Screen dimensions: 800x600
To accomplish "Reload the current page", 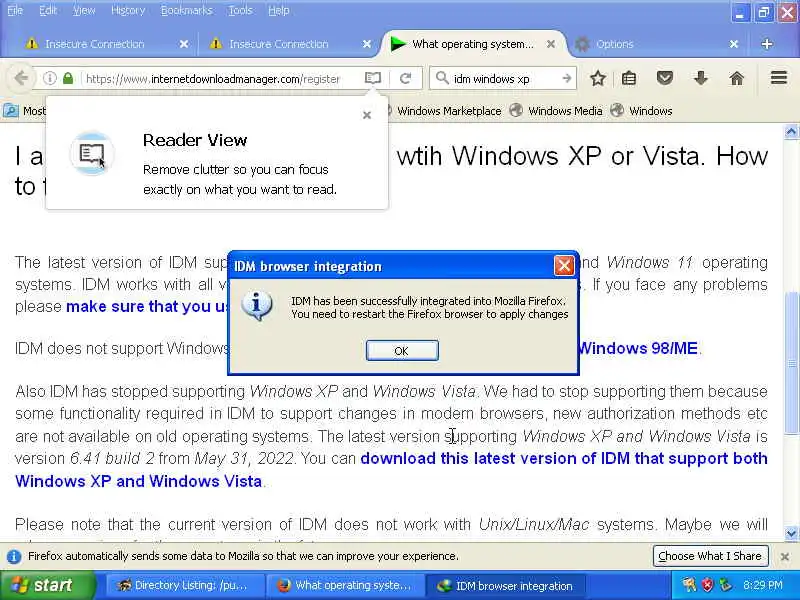I will 406,79.
